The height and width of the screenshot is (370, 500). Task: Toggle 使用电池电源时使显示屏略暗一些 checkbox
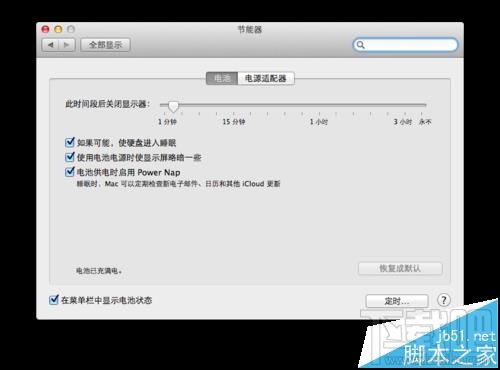69,157
